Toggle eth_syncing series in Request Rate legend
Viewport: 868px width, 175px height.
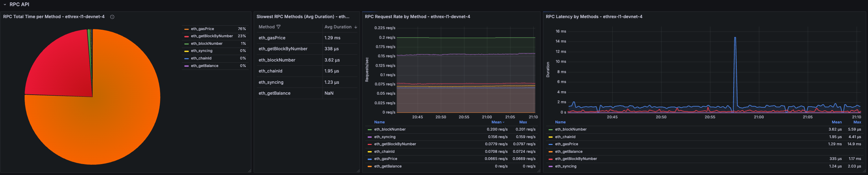[385, 137]
